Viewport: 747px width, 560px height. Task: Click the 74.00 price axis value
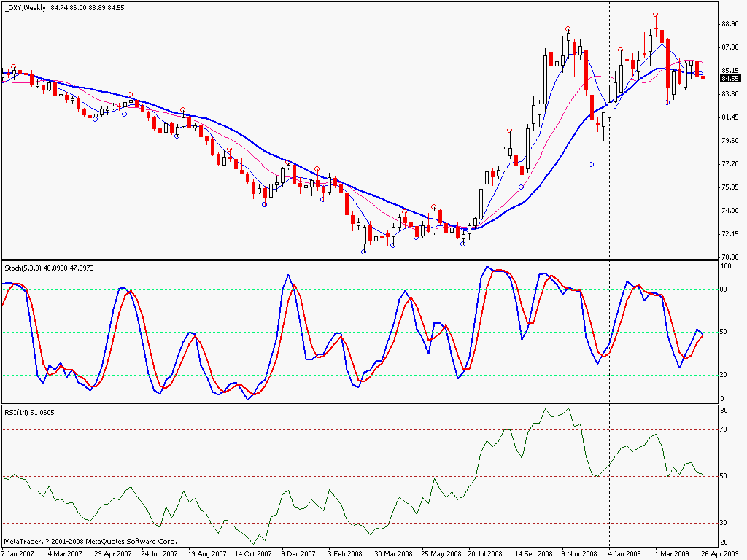tap(730, 211)
